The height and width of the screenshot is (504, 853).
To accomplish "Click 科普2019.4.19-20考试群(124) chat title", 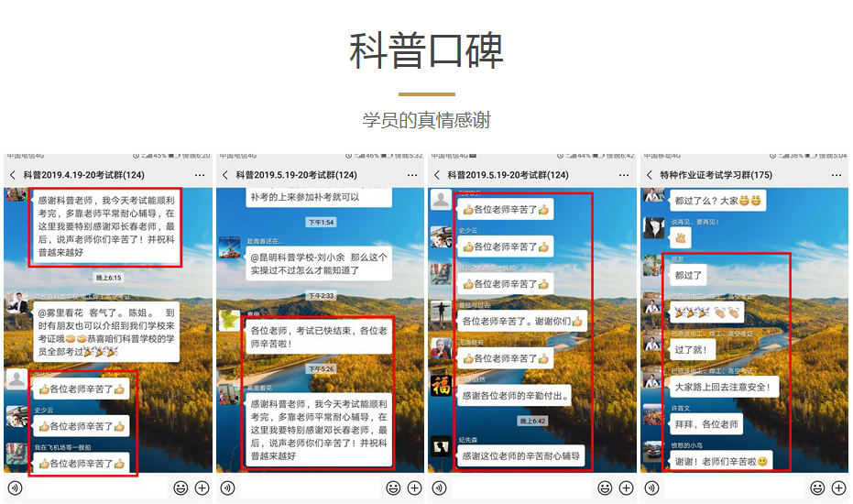I will 83,175.
